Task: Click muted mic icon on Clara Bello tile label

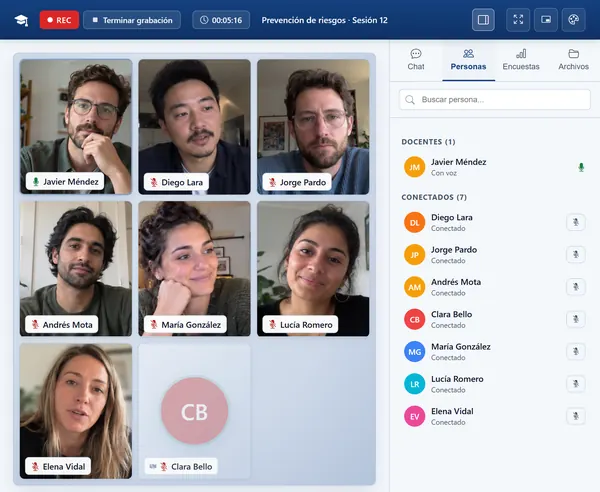Action: pyautogui.click(x=164, y=466)
